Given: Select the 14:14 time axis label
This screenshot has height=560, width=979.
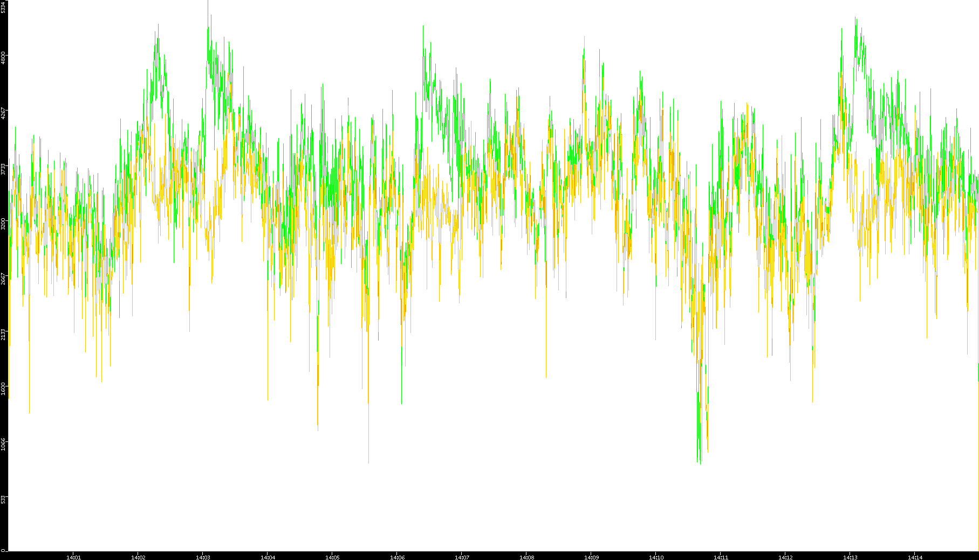Looking at the screenshot, I should pyautogui.click(x=915, y=557).
